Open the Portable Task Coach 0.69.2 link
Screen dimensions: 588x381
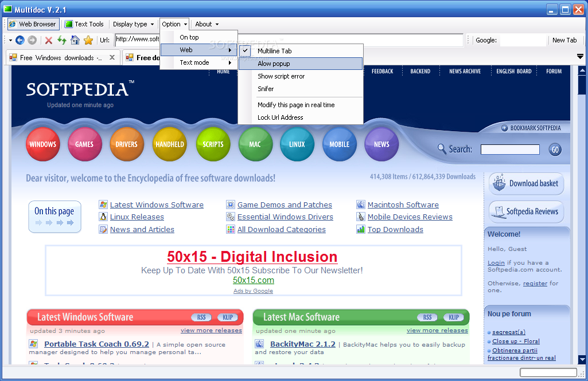(96, 344)
